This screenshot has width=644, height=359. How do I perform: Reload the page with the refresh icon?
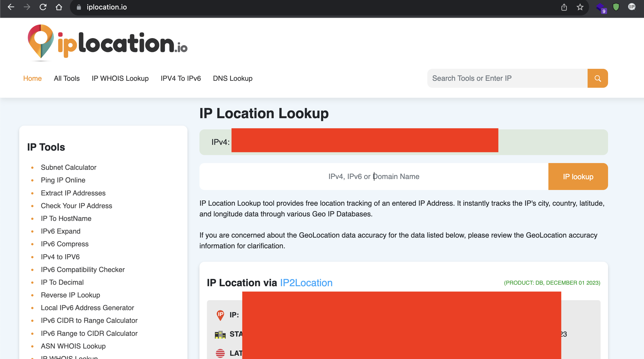pos(43,7)
